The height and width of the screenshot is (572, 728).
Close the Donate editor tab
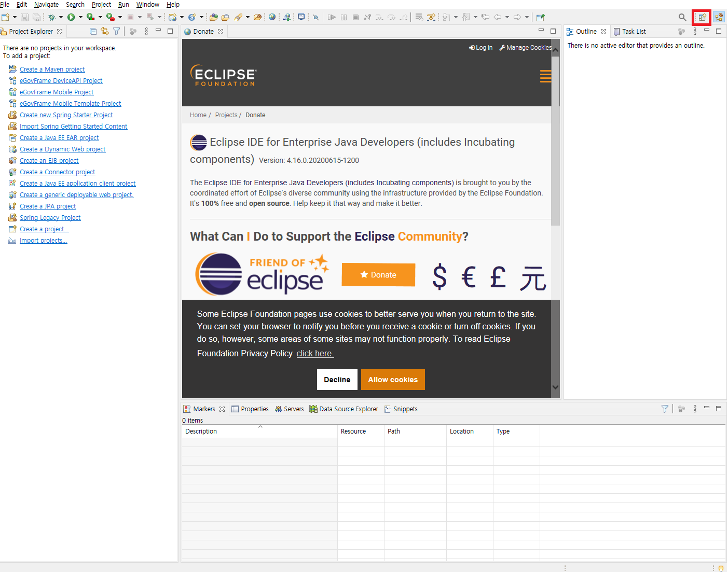pos(221,32)
